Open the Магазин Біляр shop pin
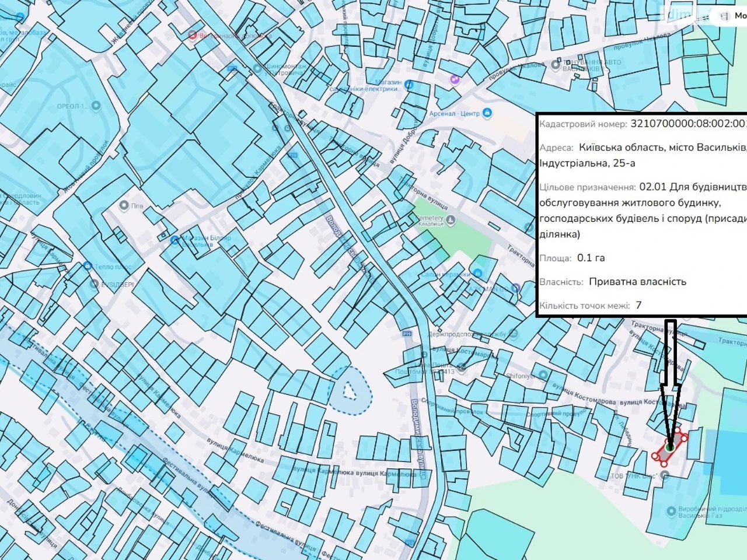747x560 pixels. click(174, 240)
